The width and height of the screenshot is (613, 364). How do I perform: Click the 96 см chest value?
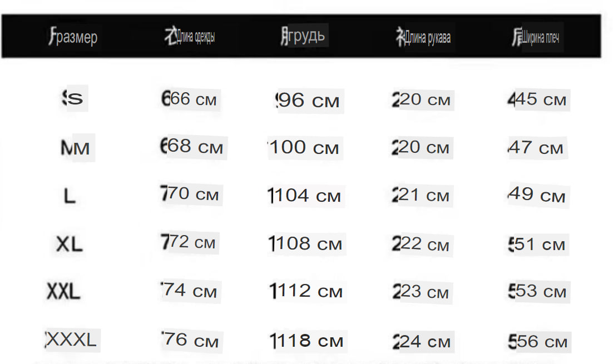pos(308,101)
